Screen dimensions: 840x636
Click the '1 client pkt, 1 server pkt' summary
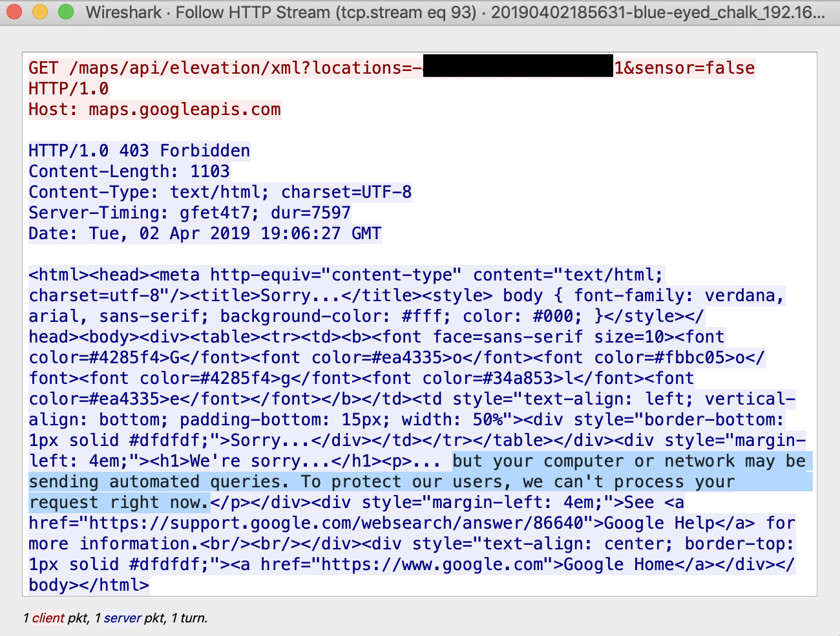(116, 618)
